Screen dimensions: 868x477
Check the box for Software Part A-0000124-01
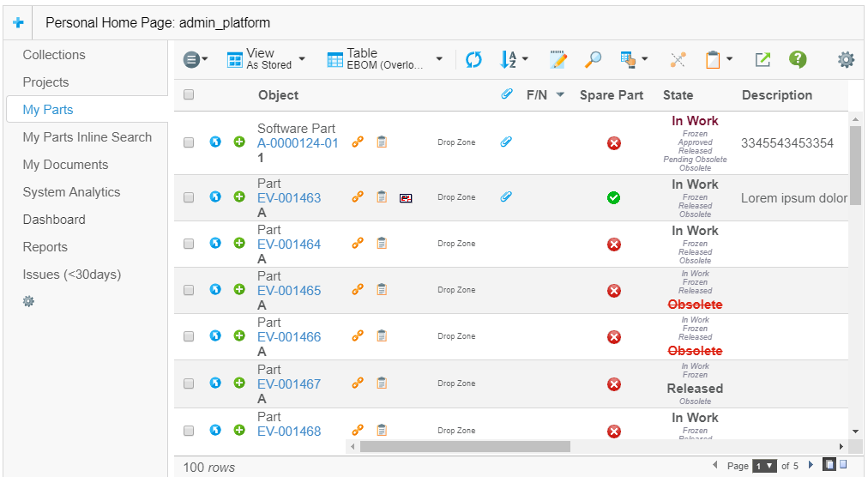[x=189, y=142]
